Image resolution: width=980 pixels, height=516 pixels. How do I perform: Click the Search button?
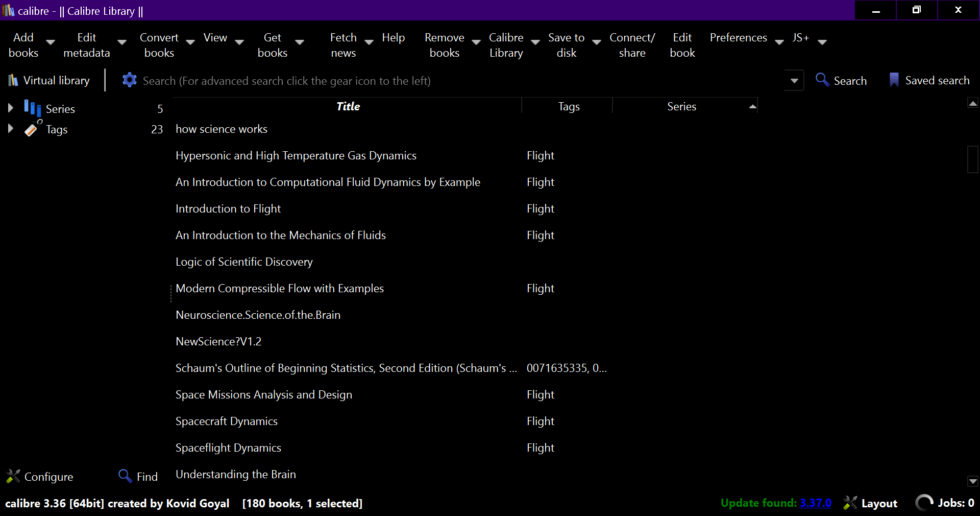[841, 80]
